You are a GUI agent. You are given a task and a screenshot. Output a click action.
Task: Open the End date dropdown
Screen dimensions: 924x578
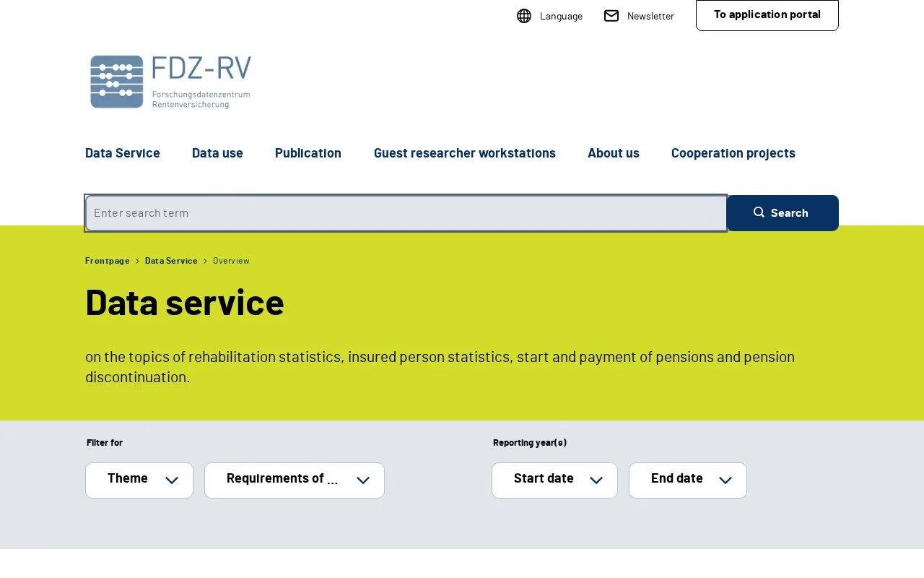click(x=688, y=480)
